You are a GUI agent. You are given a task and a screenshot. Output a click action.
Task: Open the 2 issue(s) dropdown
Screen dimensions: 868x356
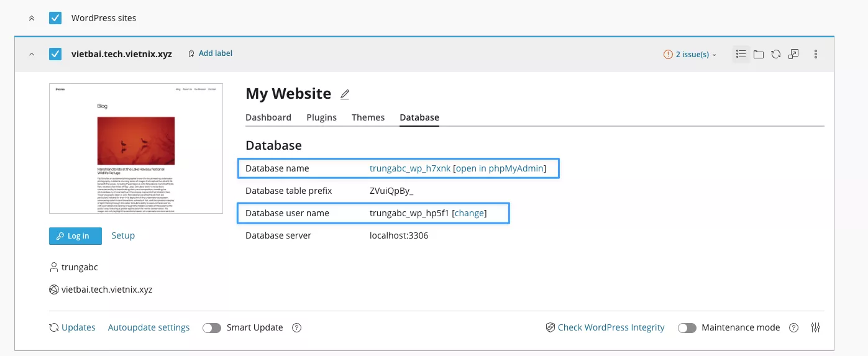(x=695, y=55)
